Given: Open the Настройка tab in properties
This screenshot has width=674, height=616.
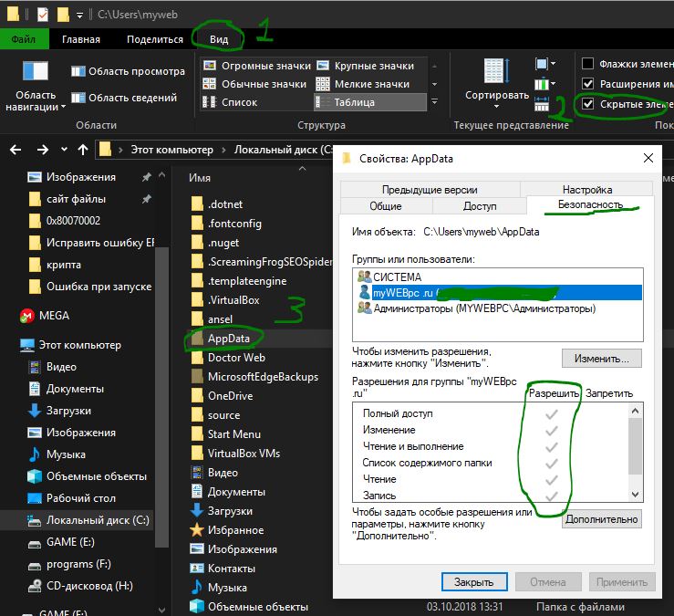Looking at the screenshot, I should tap(587, 190).
